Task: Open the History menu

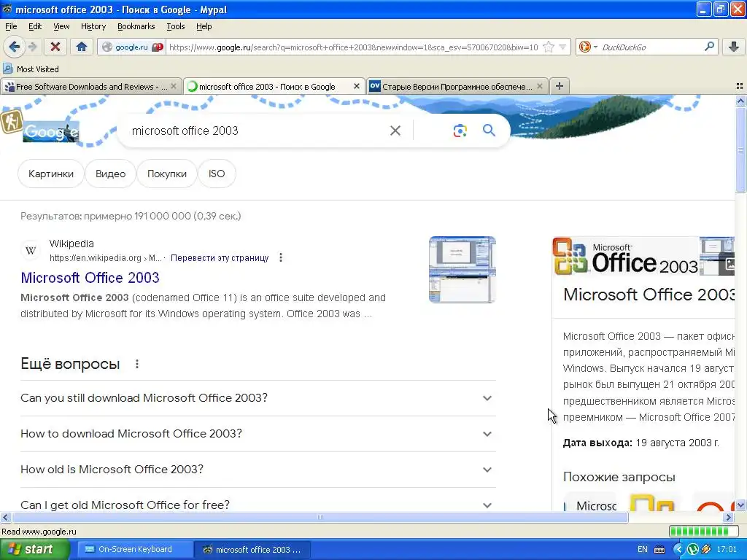Action: pyautogui.click(x=93, y=26)
